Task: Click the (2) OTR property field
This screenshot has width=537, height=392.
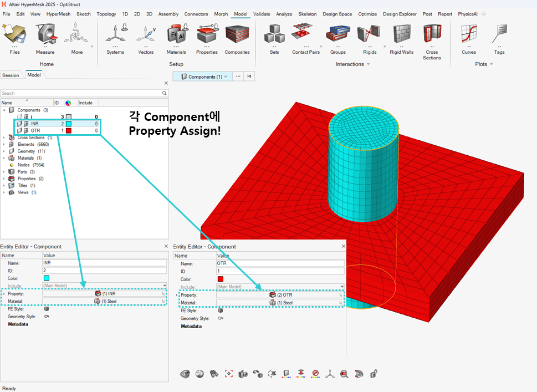Action: [284, 295]
